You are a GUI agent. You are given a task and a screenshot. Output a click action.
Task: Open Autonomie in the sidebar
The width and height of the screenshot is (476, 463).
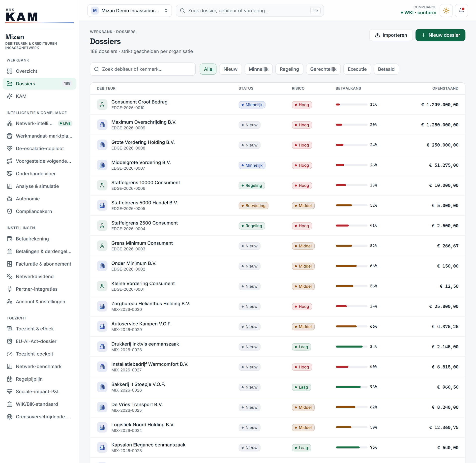click(x=39, y=199)
